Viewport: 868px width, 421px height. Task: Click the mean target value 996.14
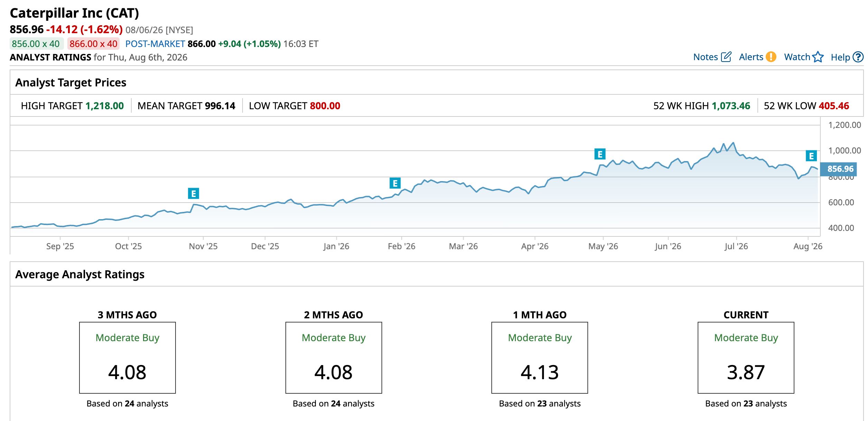pyautogui.click(x=220, y=106)
